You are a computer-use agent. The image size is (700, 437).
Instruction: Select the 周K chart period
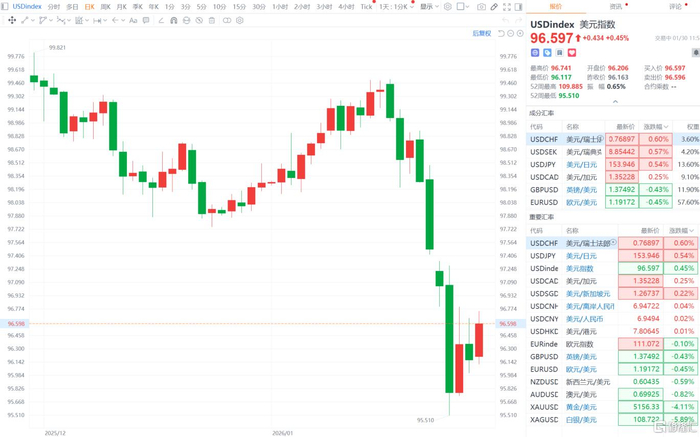(105, 6)
